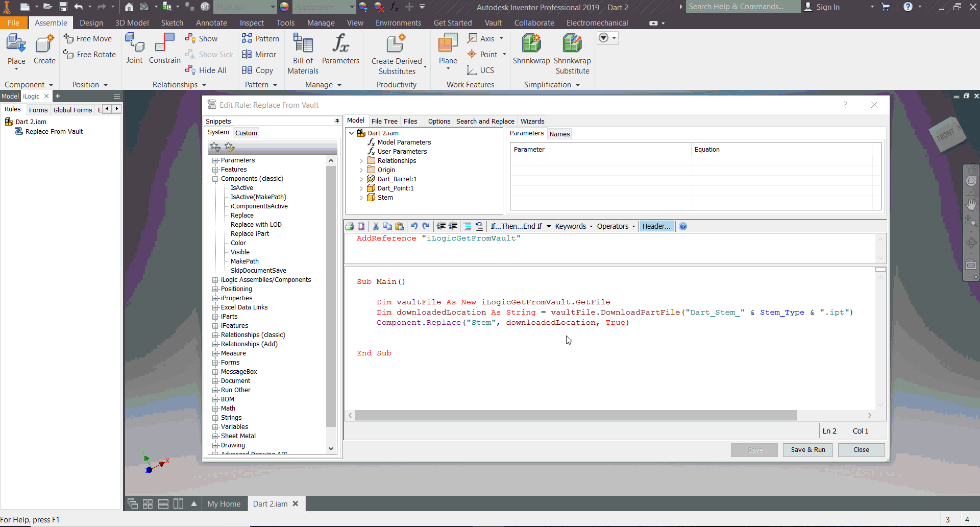
Task: Expand the iProperties snippet node
Action: pos(215,298)
